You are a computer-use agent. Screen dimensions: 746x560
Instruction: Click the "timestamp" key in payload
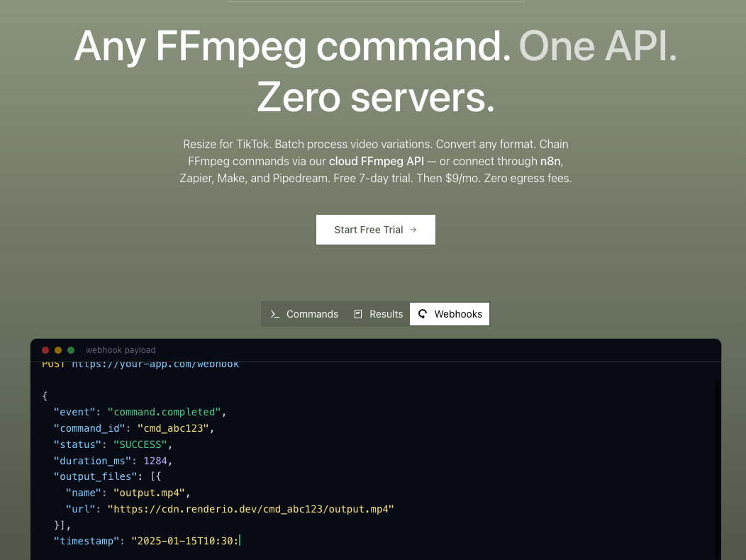point(86,541)
